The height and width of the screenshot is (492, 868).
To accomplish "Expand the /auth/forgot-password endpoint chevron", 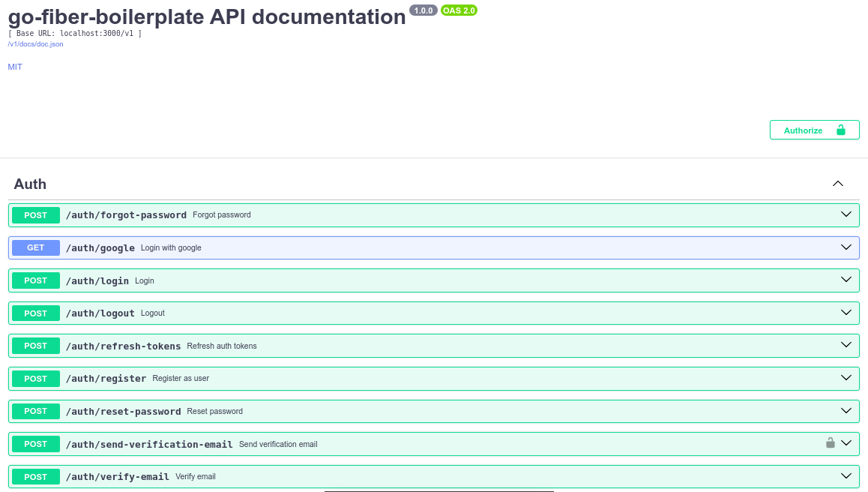I will click(846, 214).
